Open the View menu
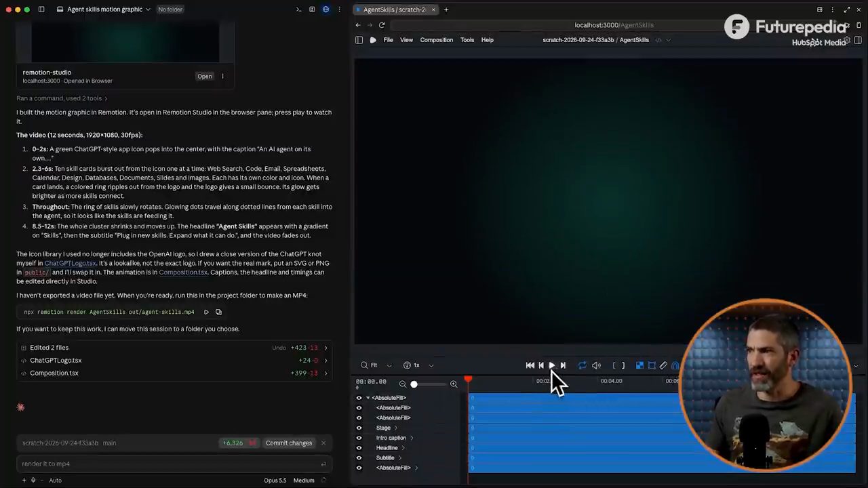 click(406, 40)
